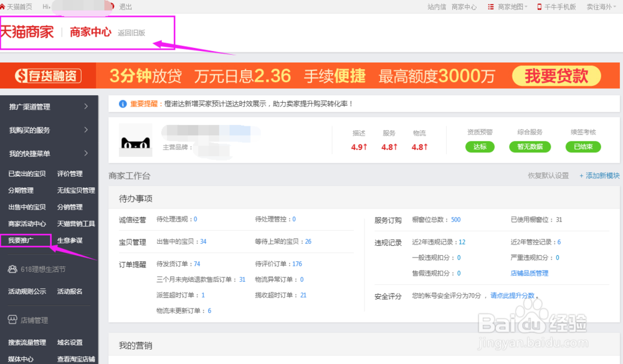The image size is (623, 364).
Task: Click 待评价订单 count 176
Action: (x=297, y=264)
